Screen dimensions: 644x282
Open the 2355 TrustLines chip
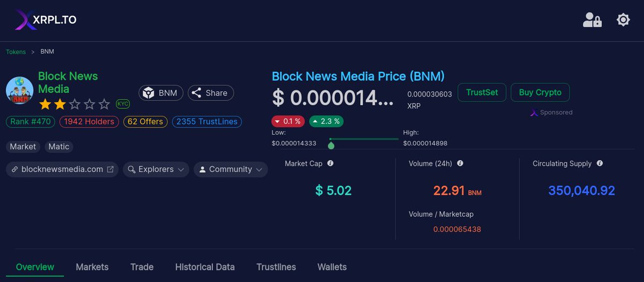[207, 122]
